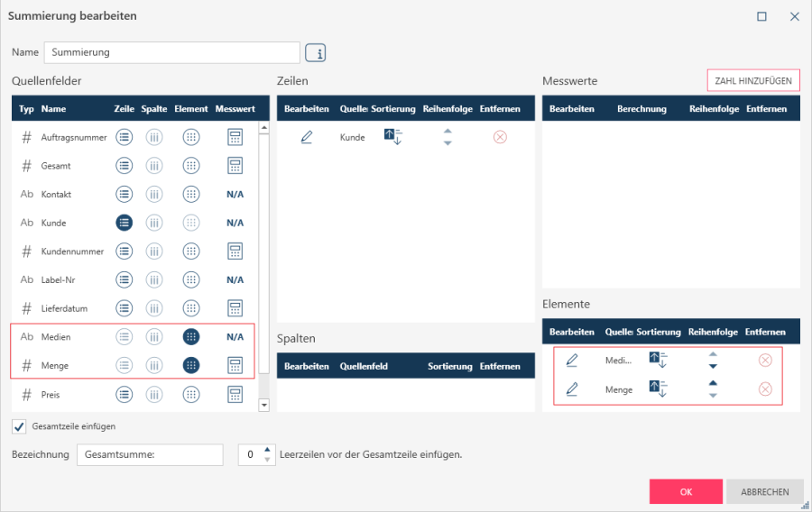Toggle sorting for Menge in Elemente

tap(659, 389)
